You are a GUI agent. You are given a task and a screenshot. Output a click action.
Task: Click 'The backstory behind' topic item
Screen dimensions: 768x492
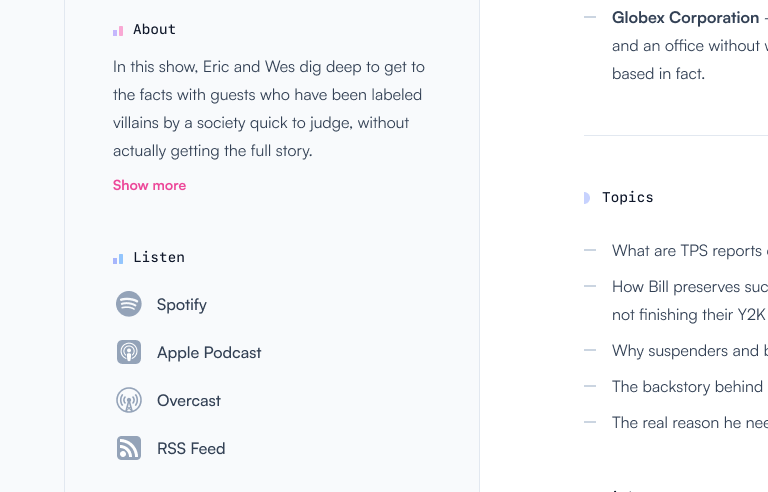click(x=687, y=387)
